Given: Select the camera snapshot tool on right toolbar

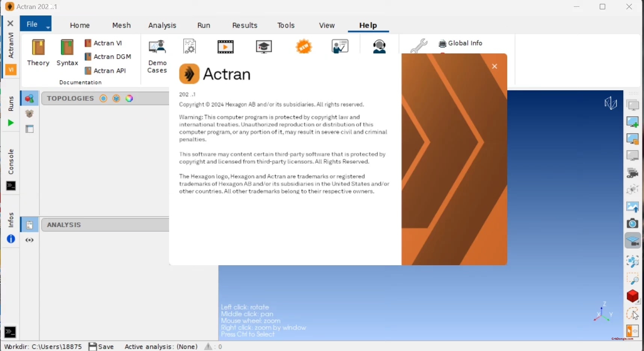Looking at the screenshot, I should pos(633,223).
